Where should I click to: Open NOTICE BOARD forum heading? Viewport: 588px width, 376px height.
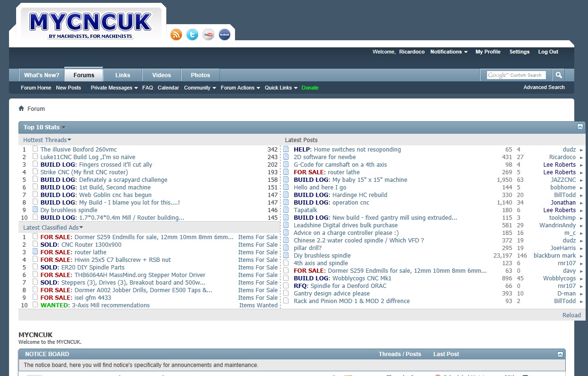pos(47,354)
